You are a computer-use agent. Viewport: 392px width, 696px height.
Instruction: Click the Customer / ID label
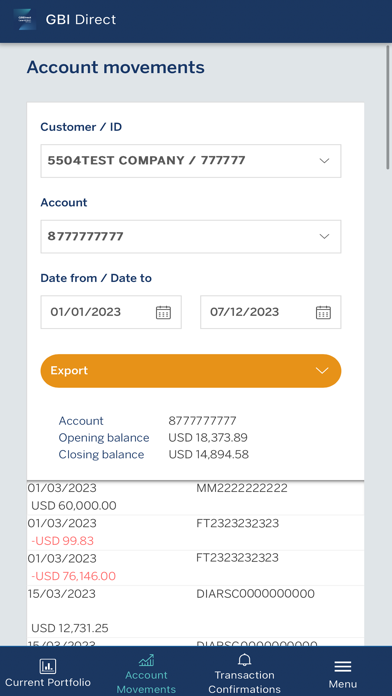click(x=81, y=127)
